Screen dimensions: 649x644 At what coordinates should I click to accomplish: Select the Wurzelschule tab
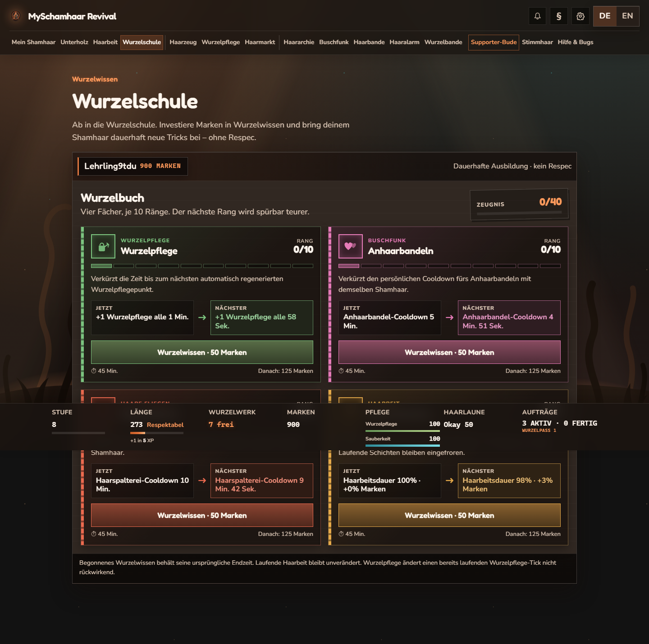[x=142, y=42]
